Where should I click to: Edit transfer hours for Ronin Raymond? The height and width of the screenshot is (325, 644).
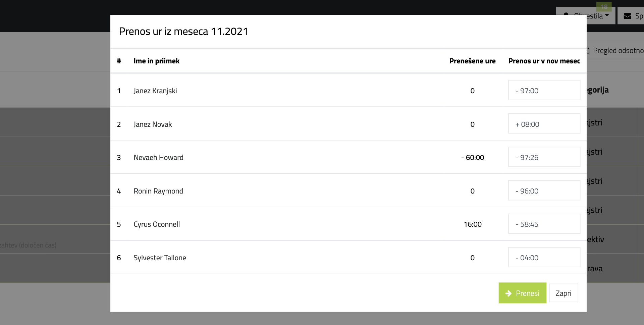(544, 191)
